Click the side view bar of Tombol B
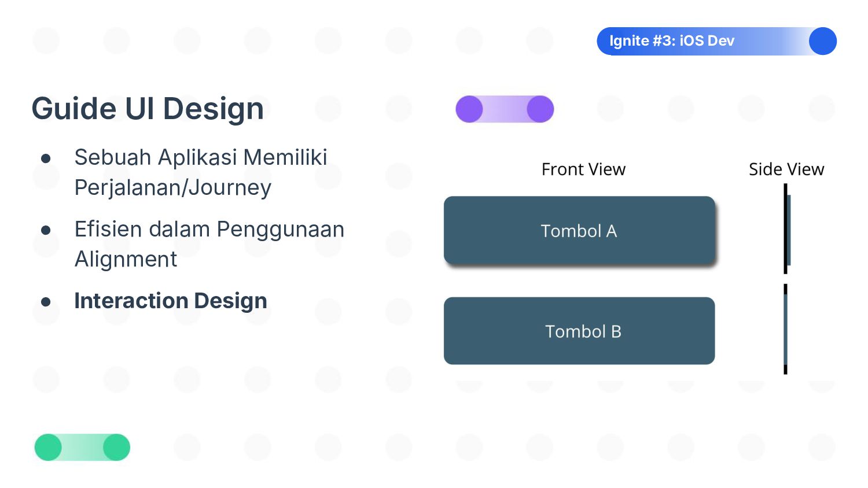 pyautogui.click(x=785, y=329)
